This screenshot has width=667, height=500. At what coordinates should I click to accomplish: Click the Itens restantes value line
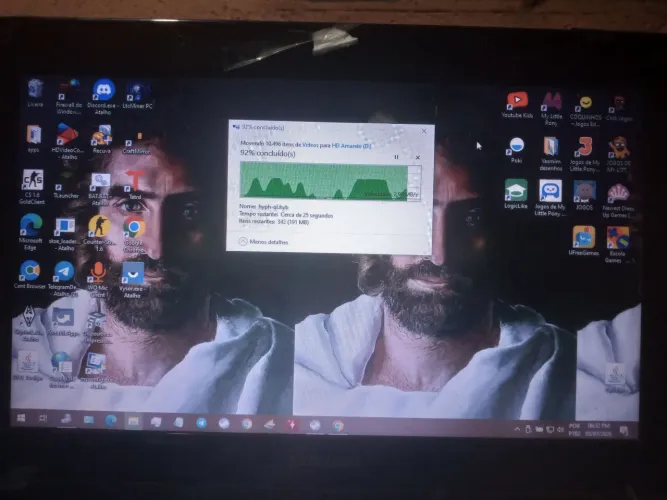274,222
